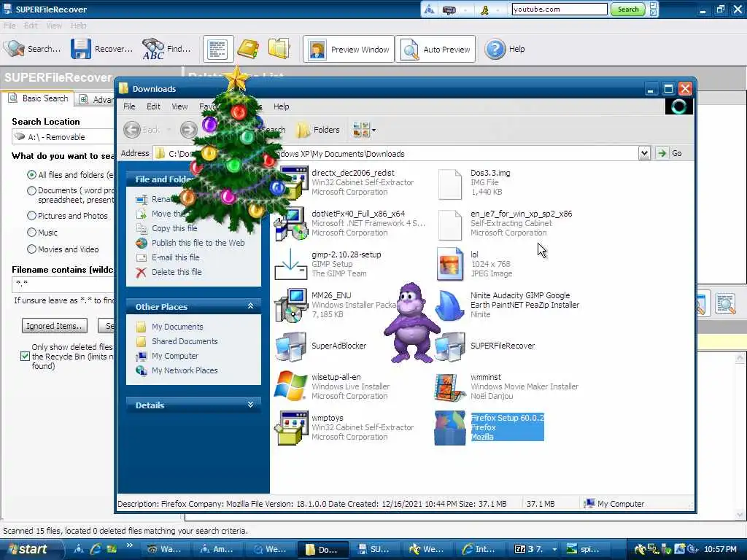
Task: Choose All files and folders radio button
Action: (31, 175)
